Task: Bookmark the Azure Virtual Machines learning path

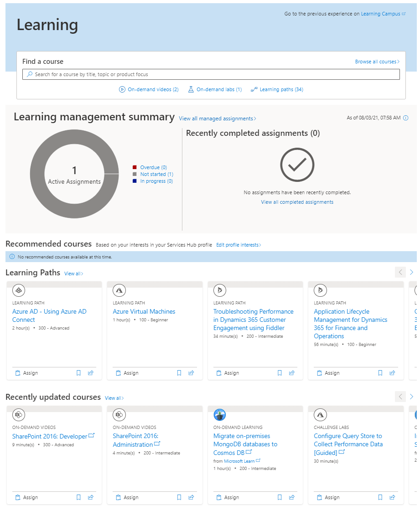Action: coord(179,373)
